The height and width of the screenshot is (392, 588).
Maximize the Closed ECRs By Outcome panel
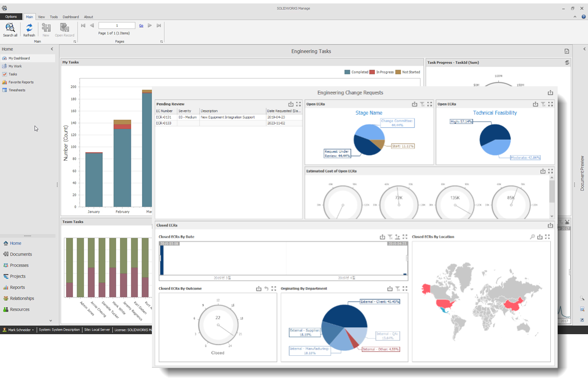[274, 289]
